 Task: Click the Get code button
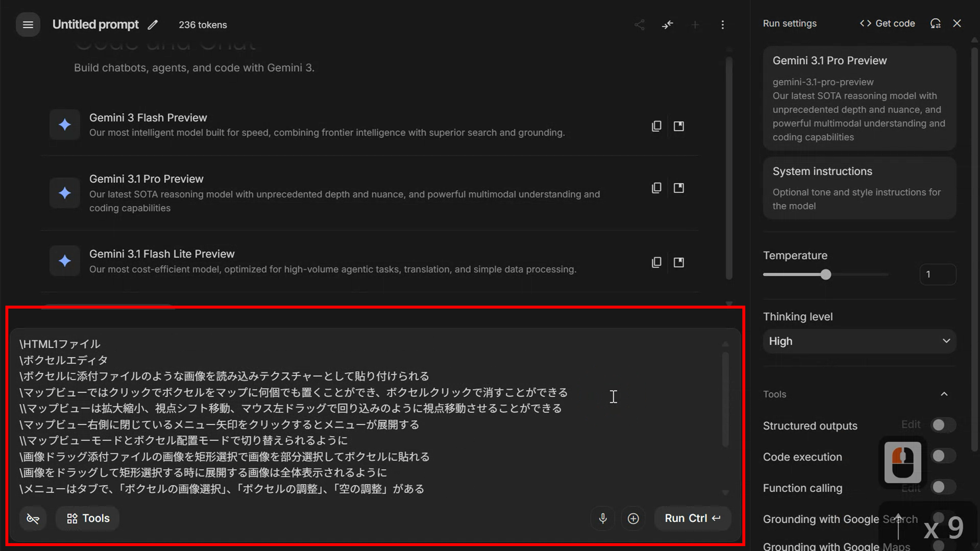(x=887, y=24)
